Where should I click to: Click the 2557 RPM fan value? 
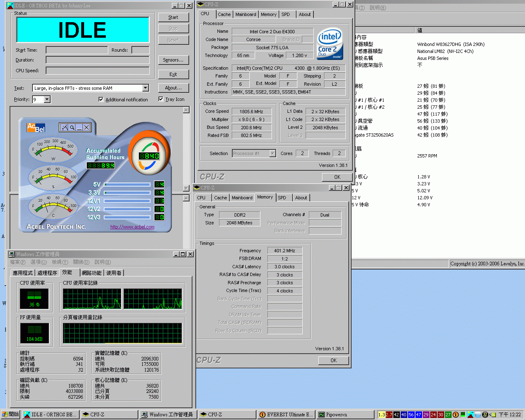coord(427,156)
